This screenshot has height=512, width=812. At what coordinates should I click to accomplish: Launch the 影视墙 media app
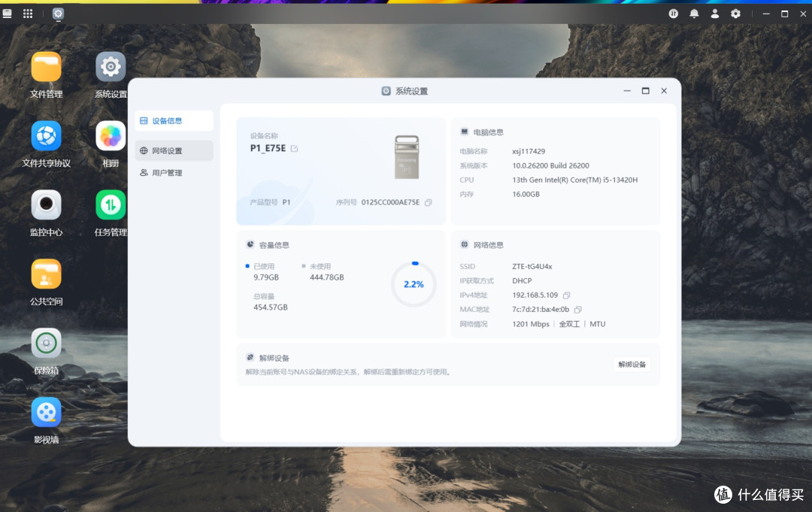pyautogui.click(x=46, y=413)
